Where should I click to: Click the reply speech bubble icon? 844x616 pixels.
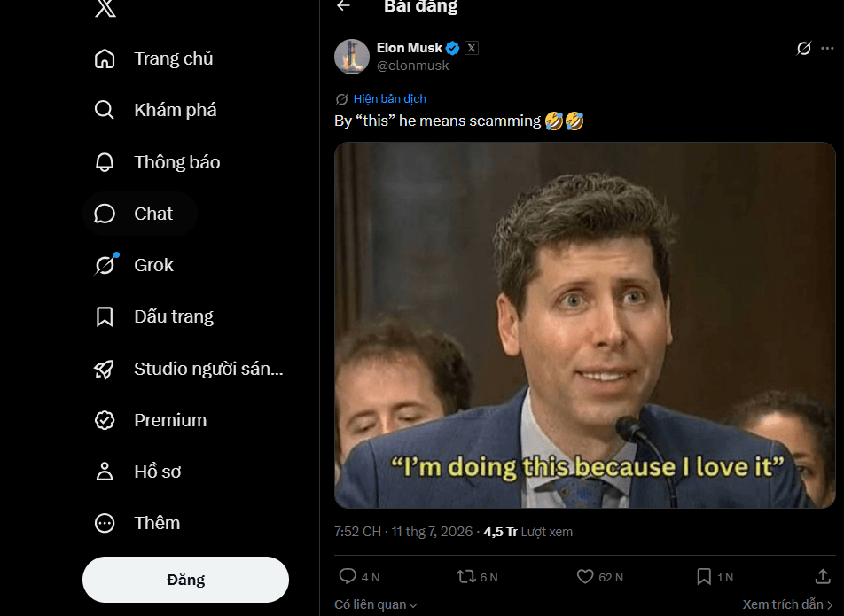pyautogui.click(x=348, y=576)
